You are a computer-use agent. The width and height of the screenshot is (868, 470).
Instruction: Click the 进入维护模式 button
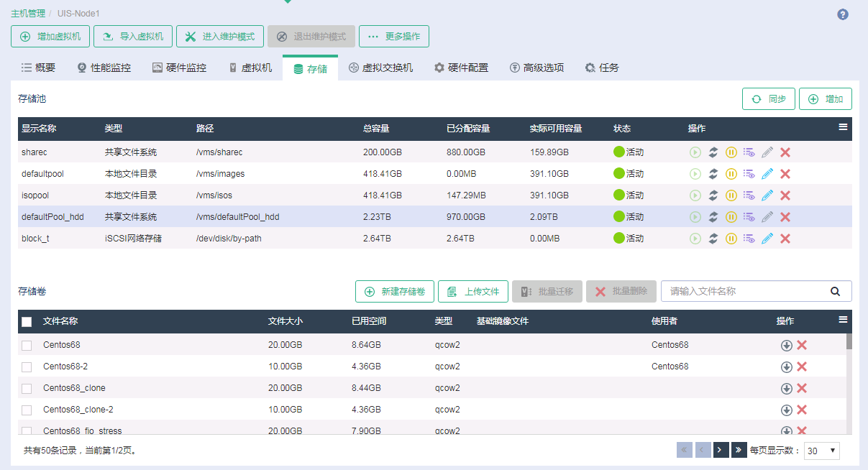(x=220, y=37)
